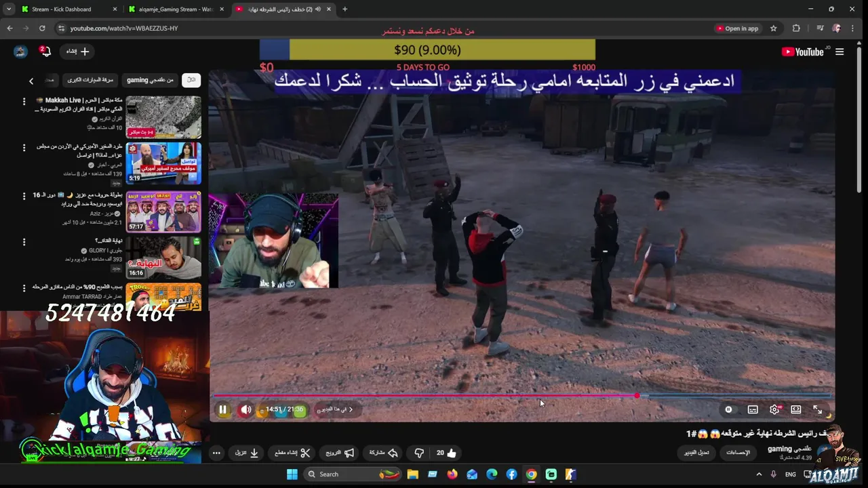Show more chips with left arrow
The width and height of the screenshot is (868, 488).
[x=31, y=81]
